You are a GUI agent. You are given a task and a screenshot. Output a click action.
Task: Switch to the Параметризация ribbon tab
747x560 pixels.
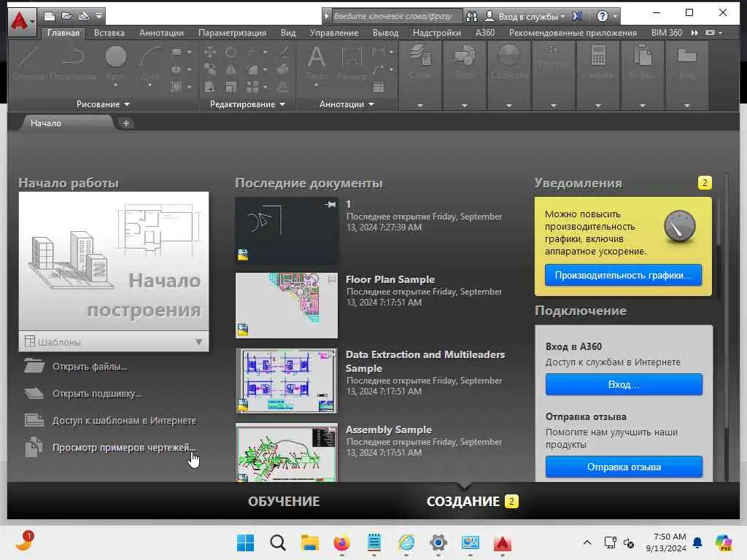tap(232, 33)
